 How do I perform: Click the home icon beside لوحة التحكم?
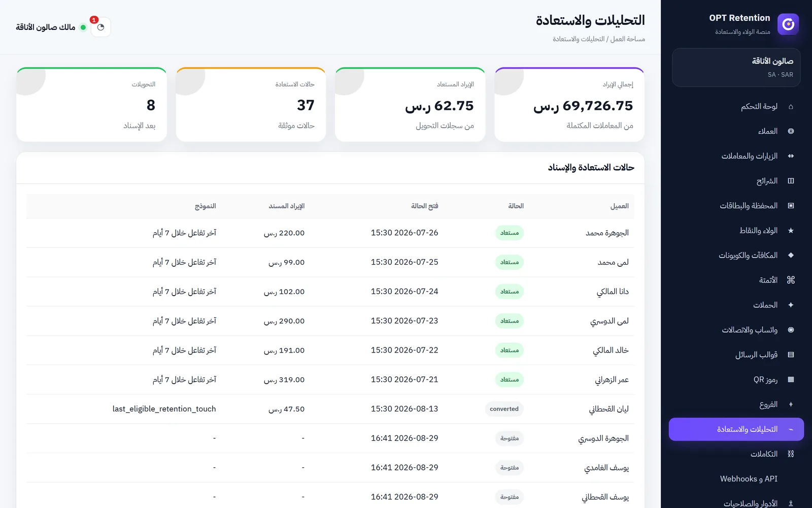point(791,107)
